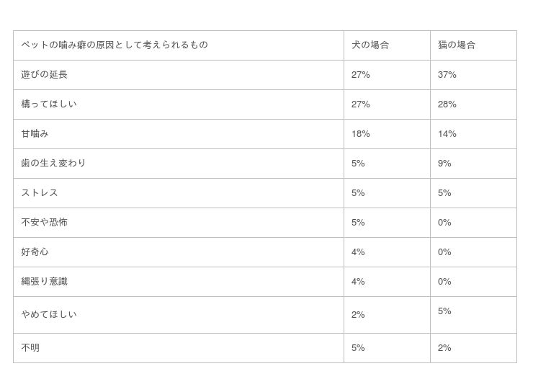Image resolution: width=533 pixels, height=392 pixels.
Task: Click the 縄張り意識 row label
Action: tap(45, 282)
